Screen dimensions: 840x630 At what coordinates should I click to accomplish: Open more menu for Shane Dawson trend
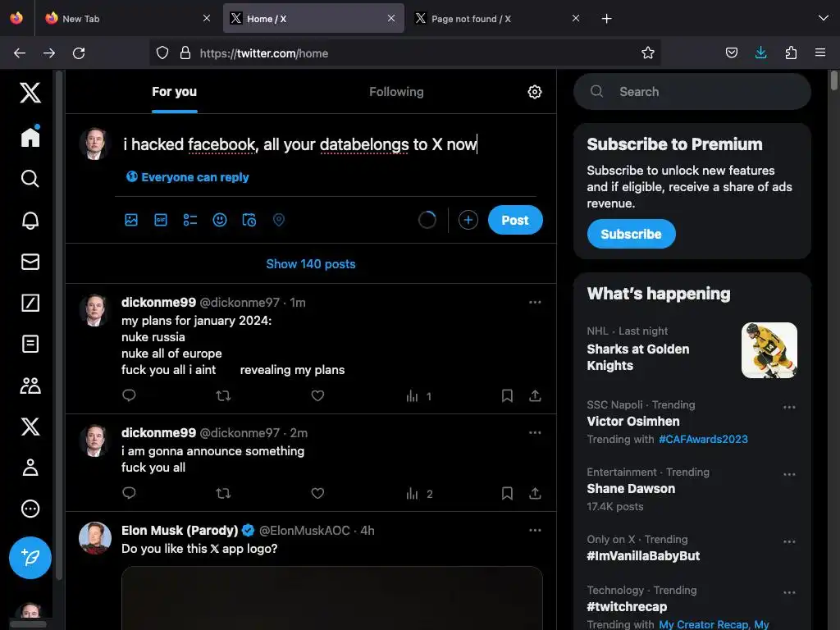click(788, 475)
